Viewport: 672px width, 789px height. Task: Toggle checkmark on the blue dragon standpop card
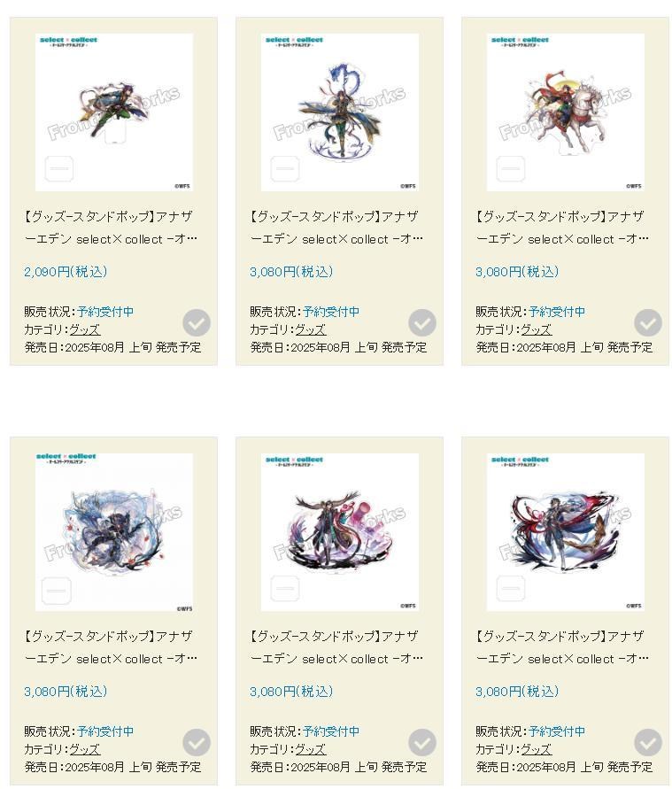(422, 322)
